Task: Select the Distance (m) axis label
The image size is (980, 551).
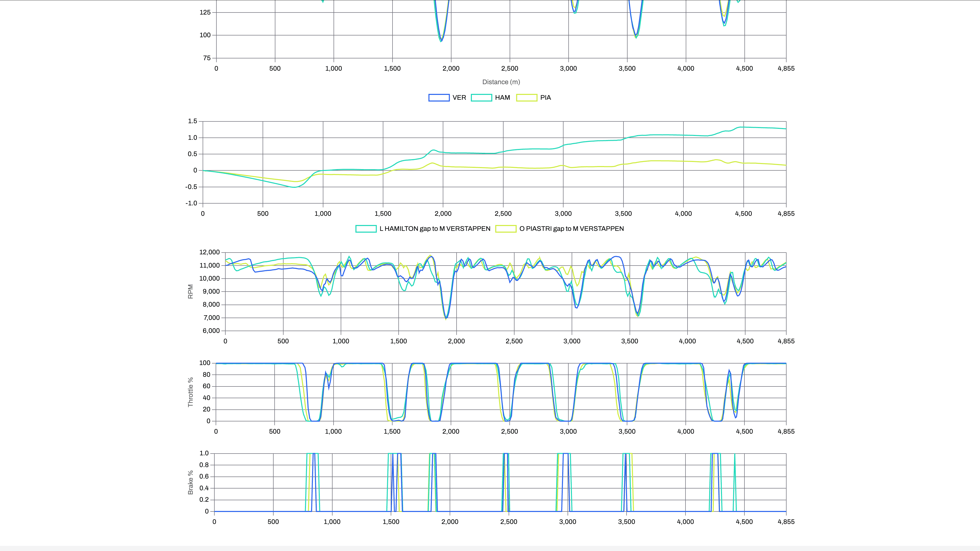Action: pyautogui.click(x=501, y=81)
